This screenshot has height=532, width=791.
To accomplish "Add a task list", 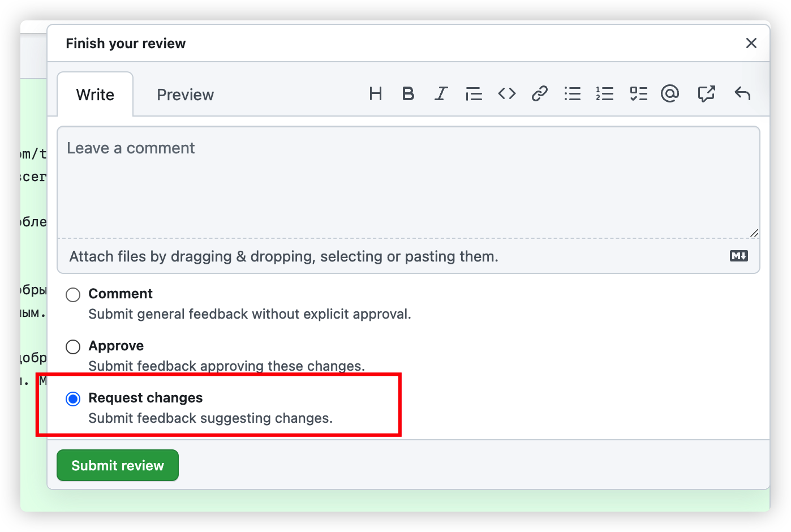I will pyautogui.click(x=638, y=94).
